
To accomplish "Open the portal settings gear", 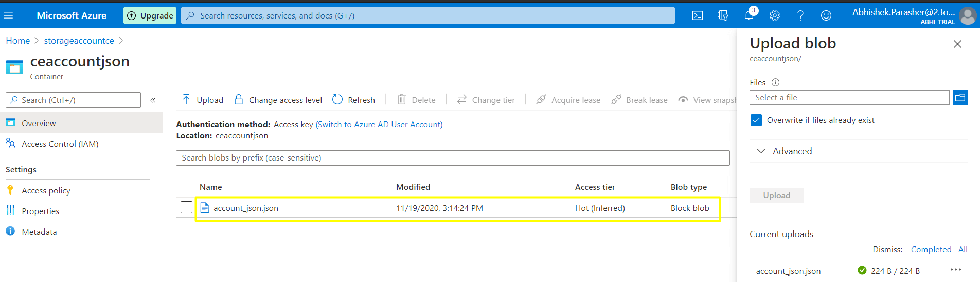I will pos(774,15).
